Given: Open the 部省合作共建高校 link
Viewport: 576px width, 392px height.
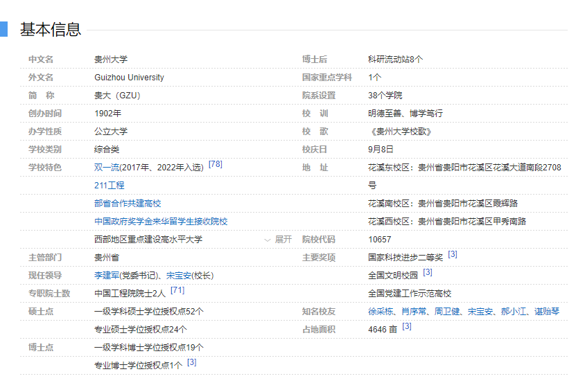Looking at the screenshot, I should (x=128, y=204).
